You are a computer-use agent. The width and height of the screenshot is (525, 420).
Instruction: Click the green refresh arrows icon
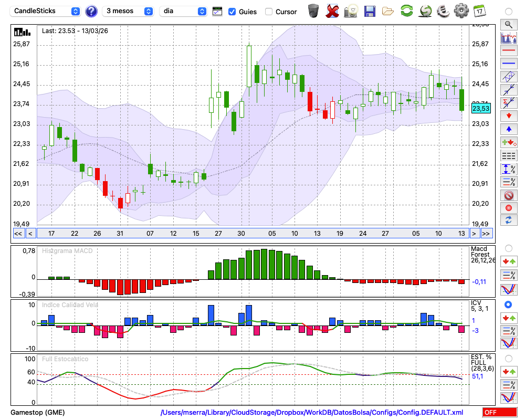pyautogui.click(x=406, y=11)
